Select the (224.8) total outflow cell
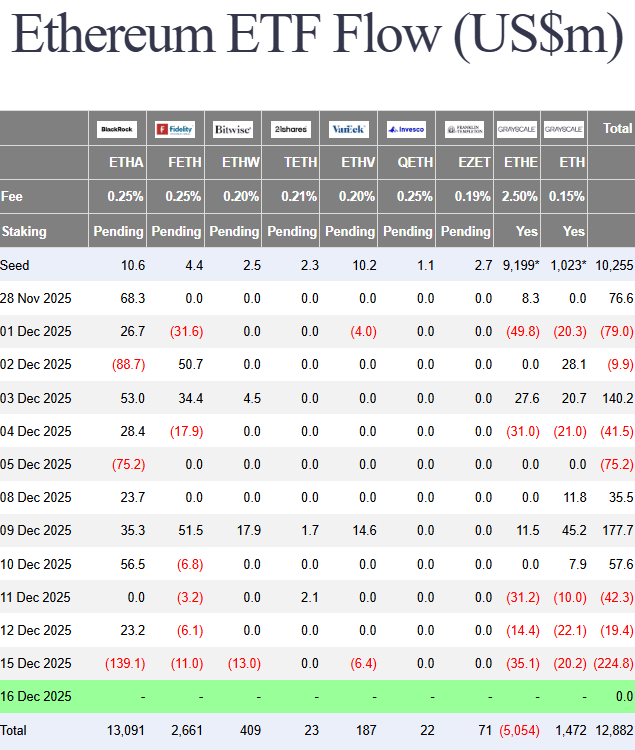 (612, 663)
